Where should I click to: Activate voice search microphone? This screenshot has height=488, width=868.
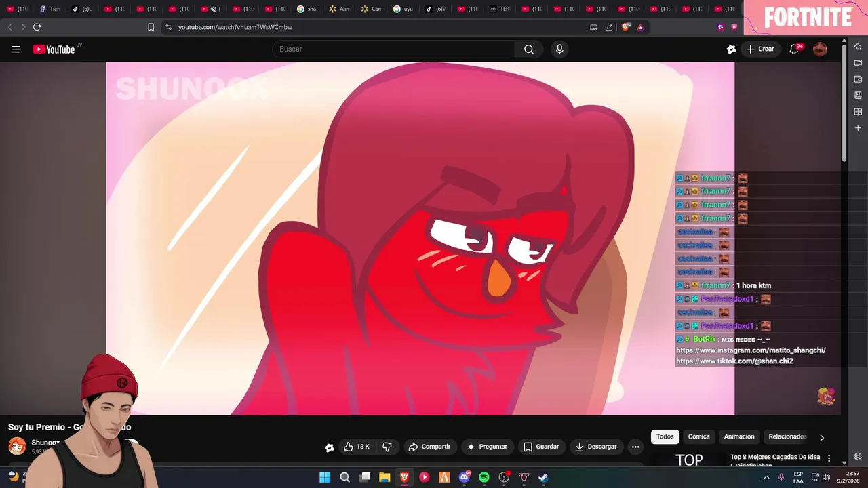point(559,49)
